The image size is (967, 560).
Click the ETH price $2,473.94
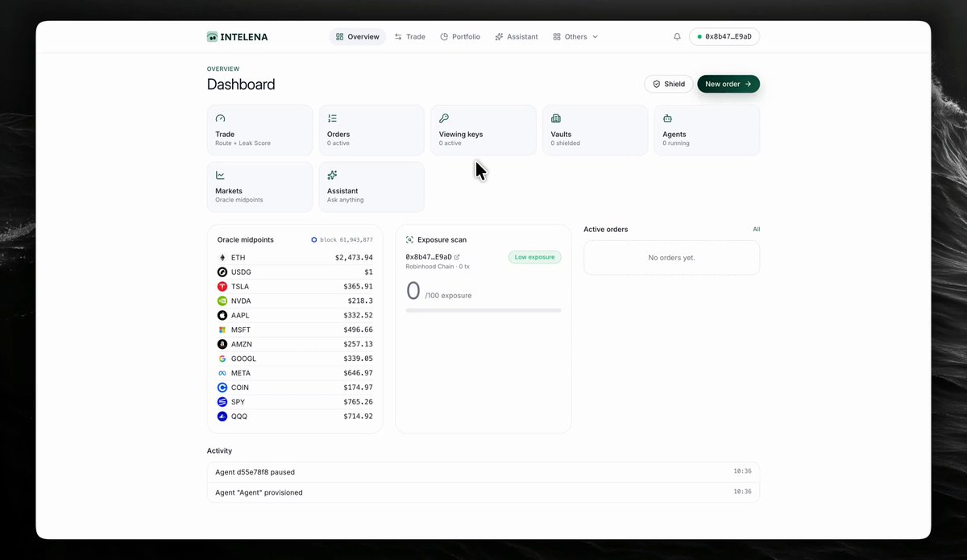(x=354, y=258)
